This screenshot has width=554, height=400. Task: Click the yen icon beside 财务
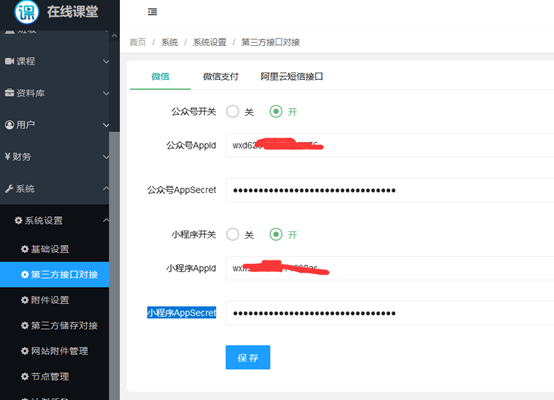(x=8, y=157)
